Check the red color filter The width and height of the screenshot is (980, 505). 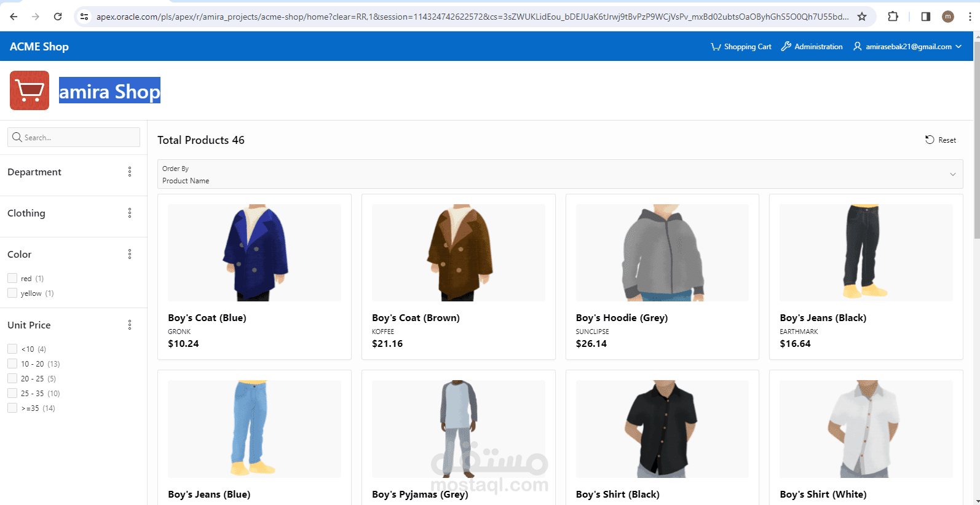(x=12, y=278)
